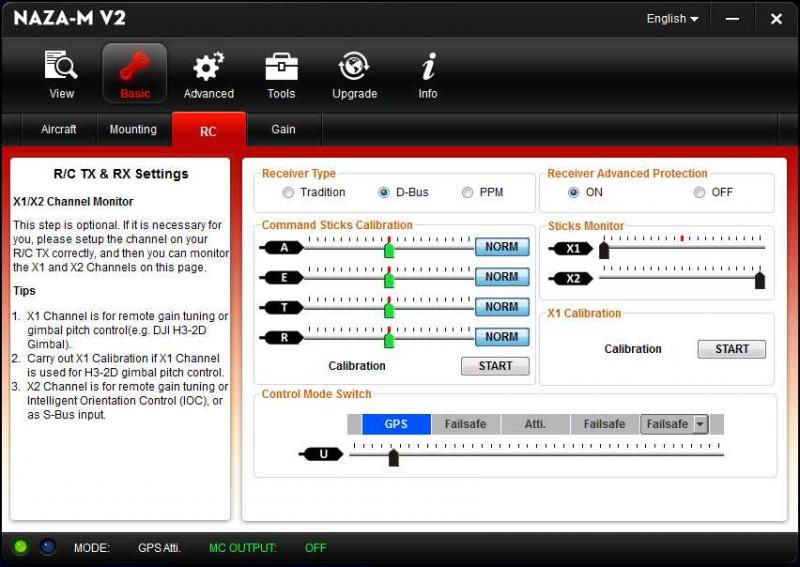The width and height of the screenshot is (800, 567).
Task: Click the X1 monitor slider handle
Action: coord(604,251)
